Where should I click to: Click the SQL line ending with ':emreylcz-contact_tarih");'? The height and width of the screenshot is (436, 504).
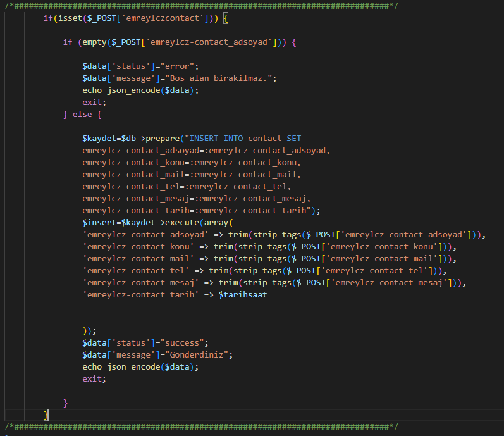click(x=201, y=211)
